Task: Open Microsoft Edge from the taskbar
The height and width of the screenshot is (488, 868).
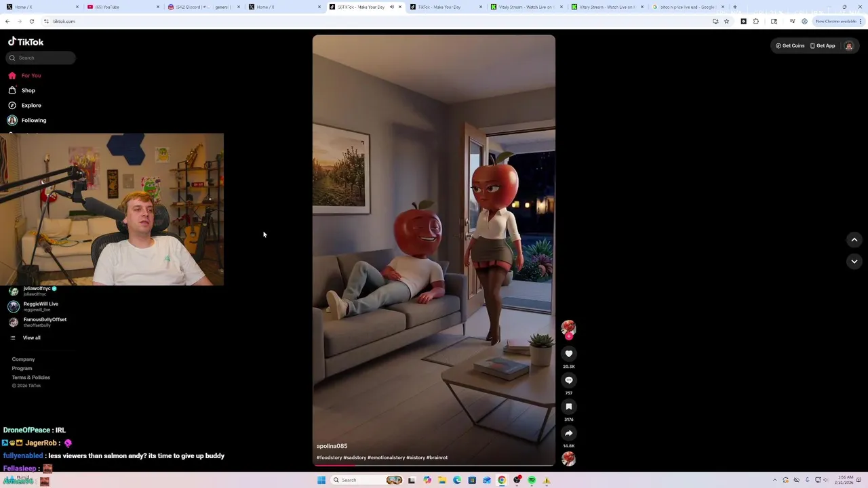Action: tap(457, 480)
